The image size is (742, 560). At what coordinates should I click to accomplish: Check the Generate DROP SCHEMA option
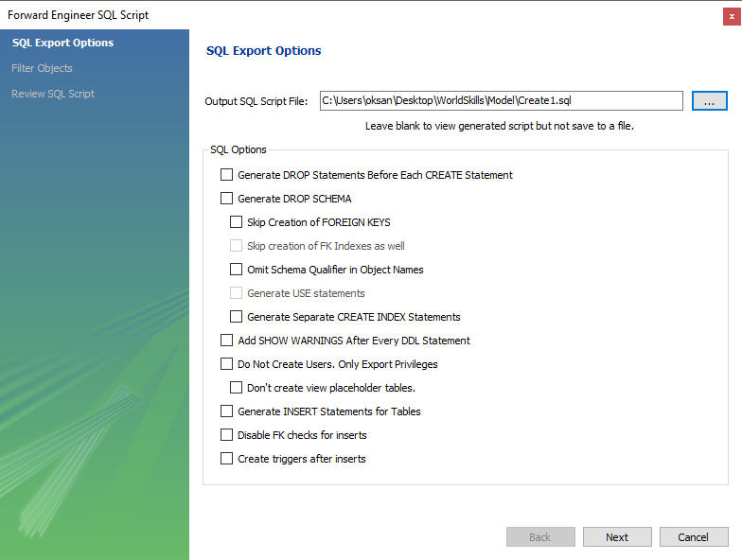(x=227, y=199)
